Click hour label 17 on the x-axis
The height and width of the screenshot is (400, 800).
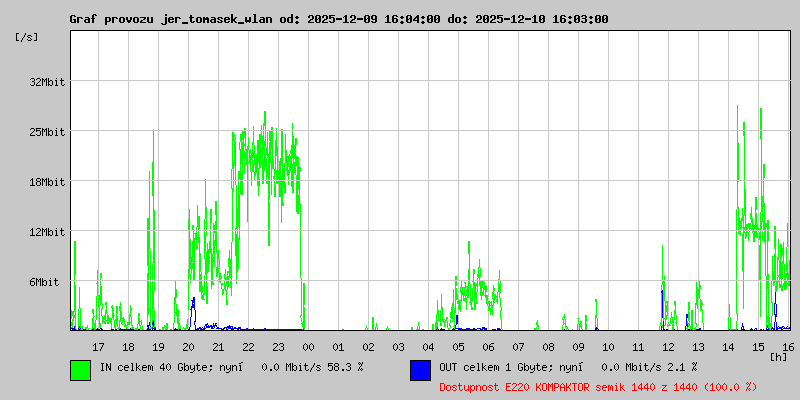point(98,347)
